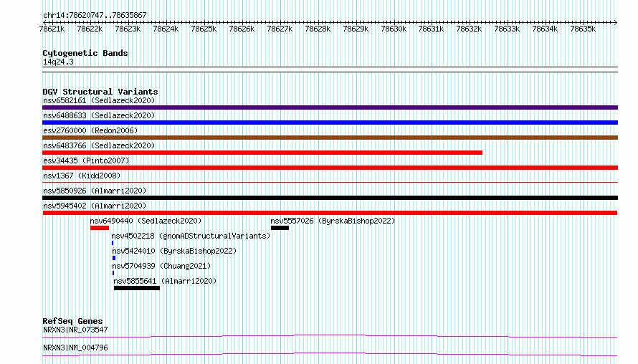Click the short red nsv6490440 bar

pos(100,228)
